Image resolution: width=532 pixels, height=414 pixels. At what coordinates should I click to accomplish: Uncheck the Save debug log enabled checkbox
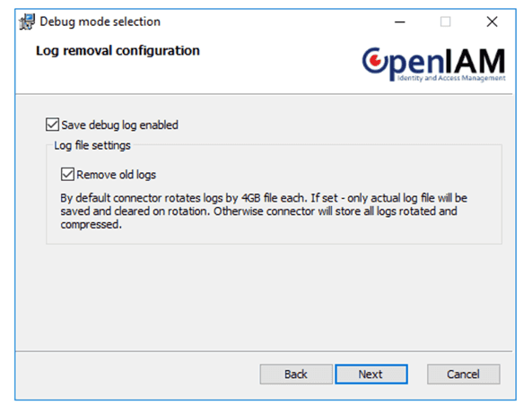[52, 125]
